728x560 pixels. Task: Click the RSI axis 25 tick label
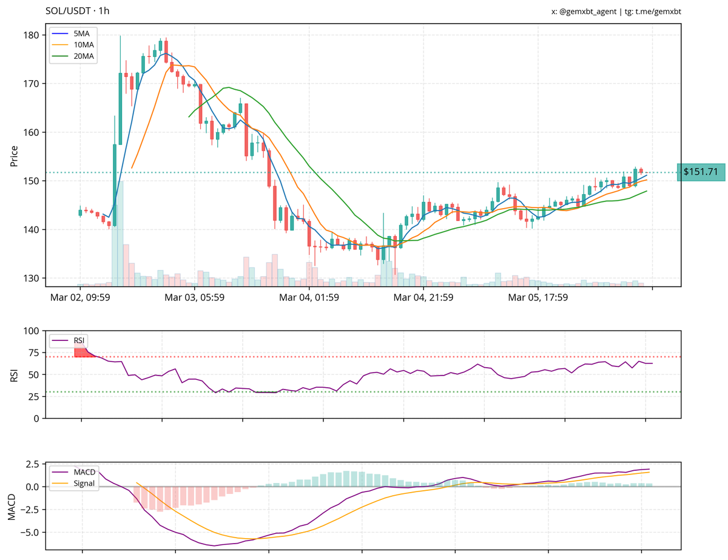pyautogui.click(x=35, y=396)
